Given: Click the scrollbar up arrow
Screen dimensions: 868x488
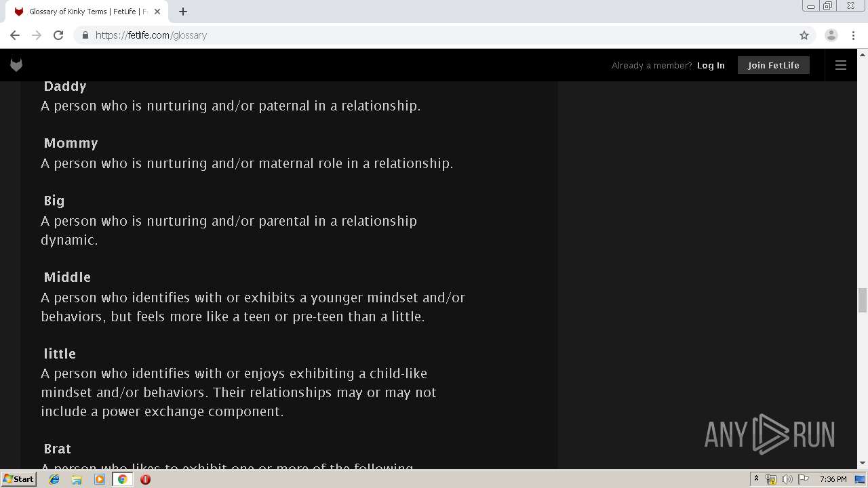Looking at the screenshot, I should pos(863,54).
